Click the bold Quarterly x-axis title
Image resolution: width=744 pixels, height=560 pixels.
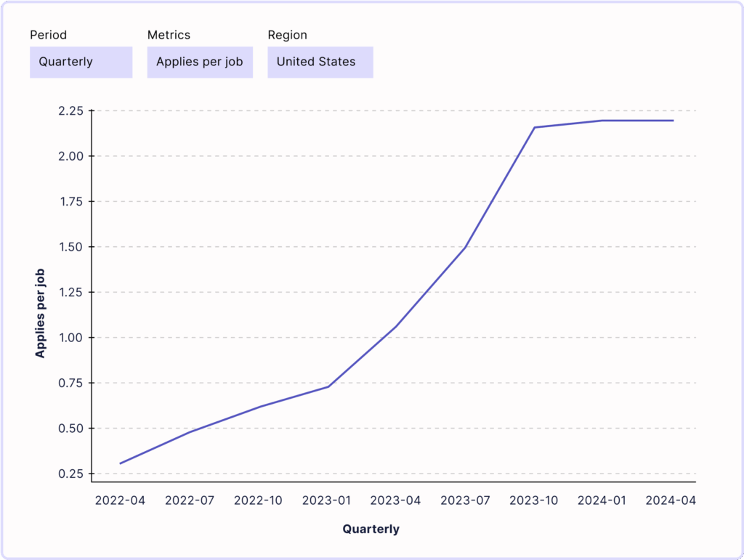pos(371,529)
